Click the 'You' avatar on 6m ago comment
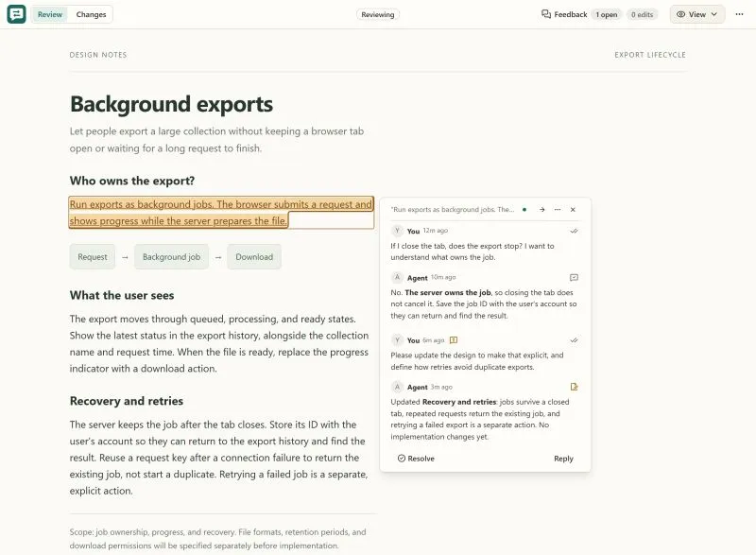The image size is (756, 555). click(x=397, y=340)
